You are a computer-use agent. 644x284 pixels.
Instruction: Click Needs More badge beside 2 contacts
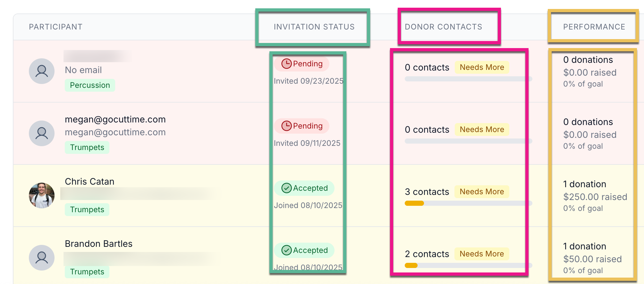pyautogui.click(x=482, y=254)
